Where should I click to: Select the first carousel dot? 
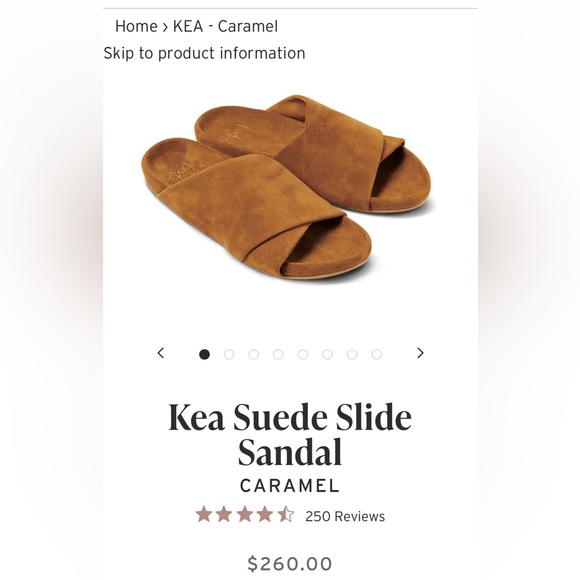pos(205,354)
